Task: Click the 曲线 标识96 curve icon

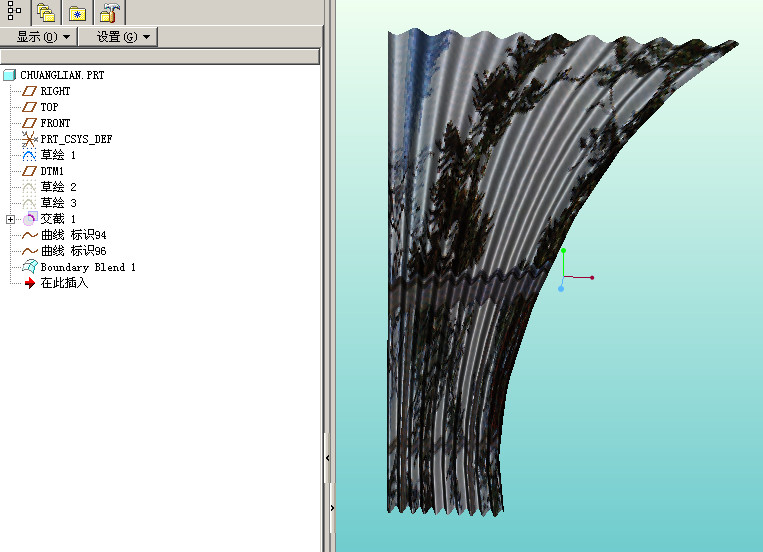Action: click(30, 251)
